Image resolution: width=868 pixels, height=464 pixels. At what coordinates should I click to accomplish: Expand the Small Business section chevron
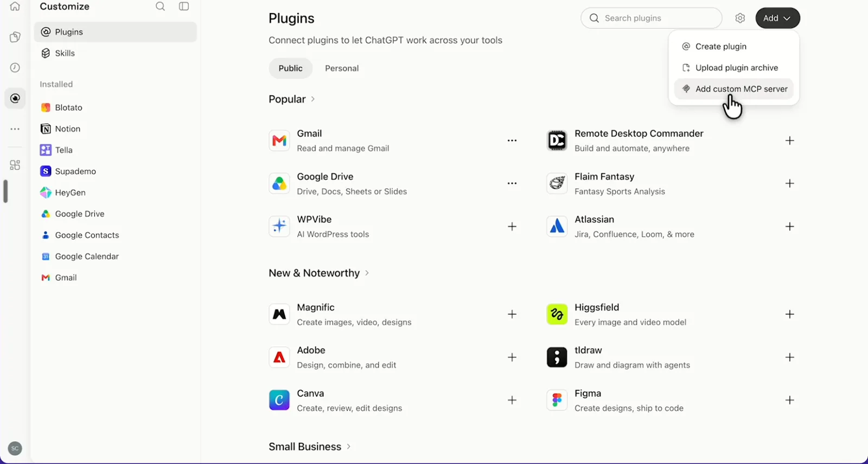349,447
